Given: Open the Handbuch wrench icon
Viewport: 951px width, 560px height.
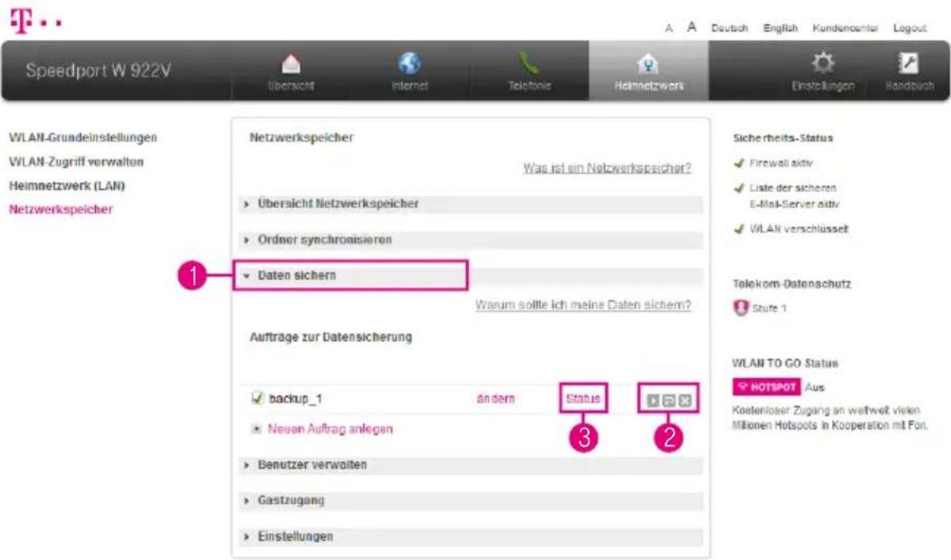Looking at the screenshot, I should 909,71.
